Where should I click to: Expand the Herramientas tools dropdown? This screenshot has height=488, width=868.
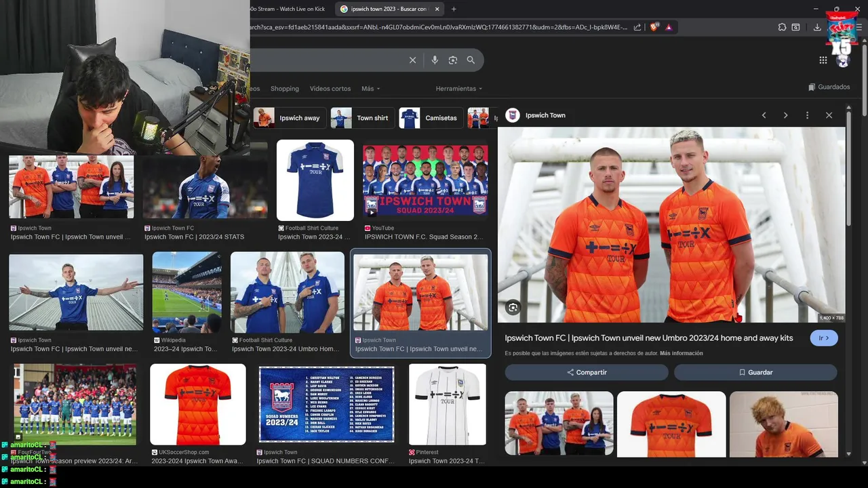(x=459, y=89)
